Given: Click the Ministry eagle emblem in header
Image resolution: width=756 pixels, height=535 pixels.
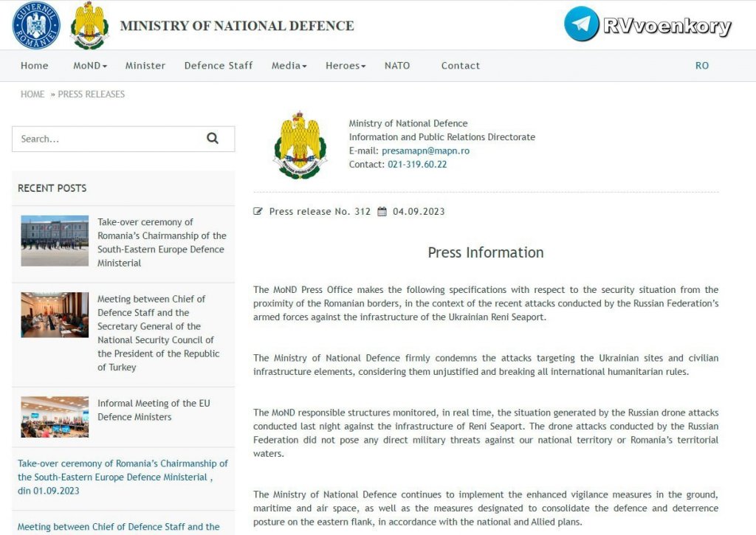Looking at the screenshot, I should (89, 25).
